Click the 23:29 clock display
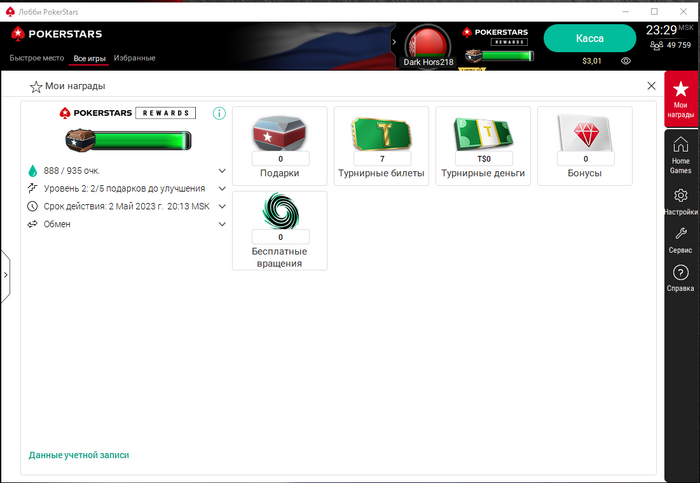The image size is (700, 483). (x=662, y=30)
